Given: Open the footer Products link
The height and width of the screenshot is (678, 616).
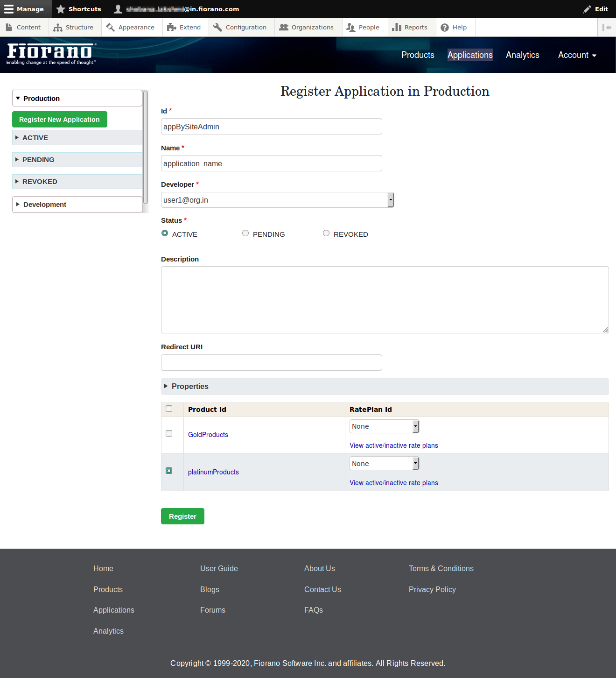Looking at the screenshot, I should [108, 589].
